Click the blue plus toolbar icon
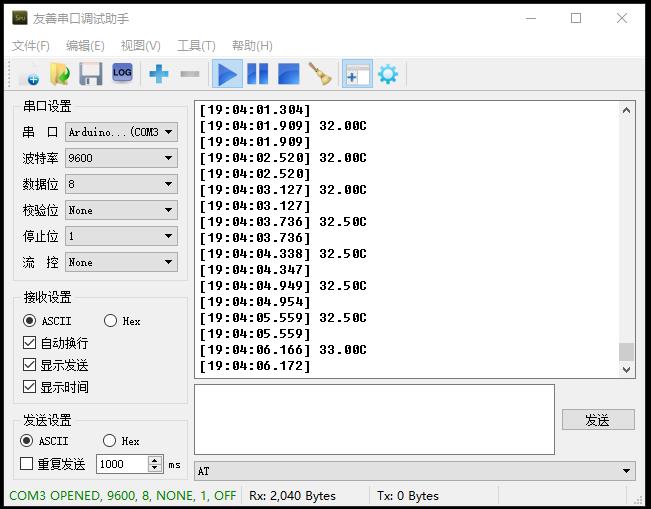651x509 pixels. pyautogui.click(x=159, y=74)
